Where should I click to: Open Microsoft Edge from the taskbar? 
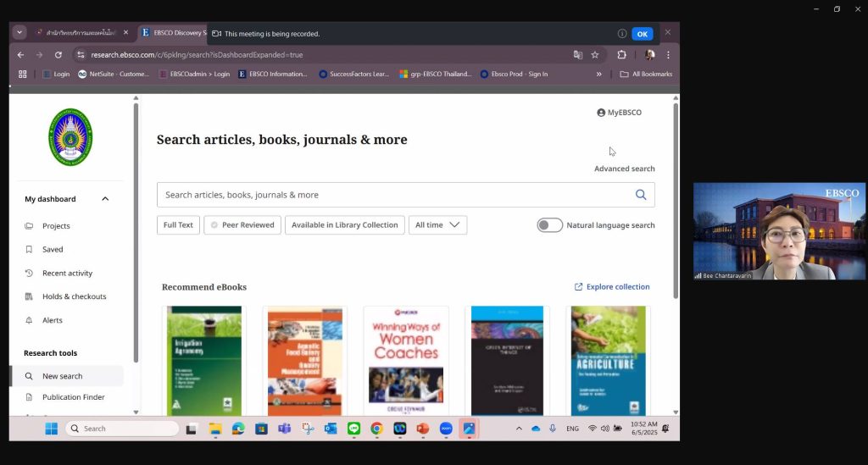(x=238, y=429)
